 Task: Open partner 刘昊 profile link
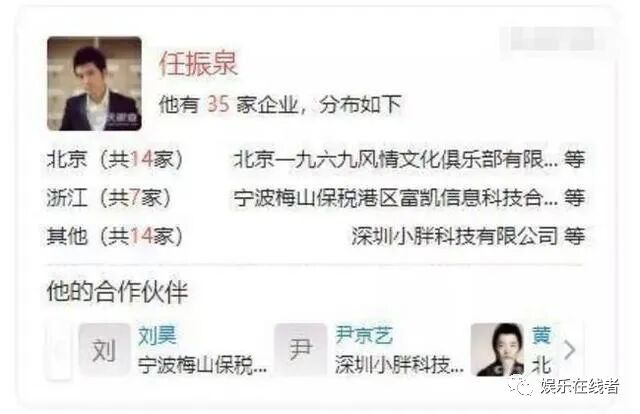(157, 336)
